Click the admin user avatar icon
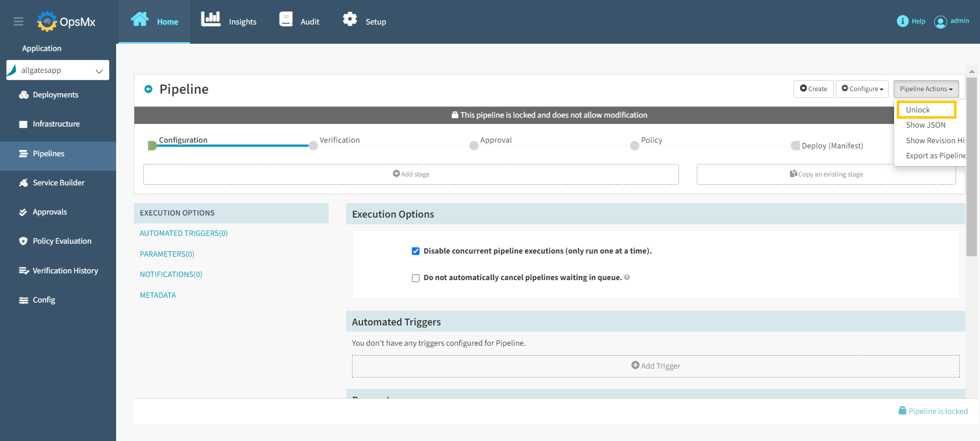The height and width of the screenshot is (441, 980). tap(940, 22)
